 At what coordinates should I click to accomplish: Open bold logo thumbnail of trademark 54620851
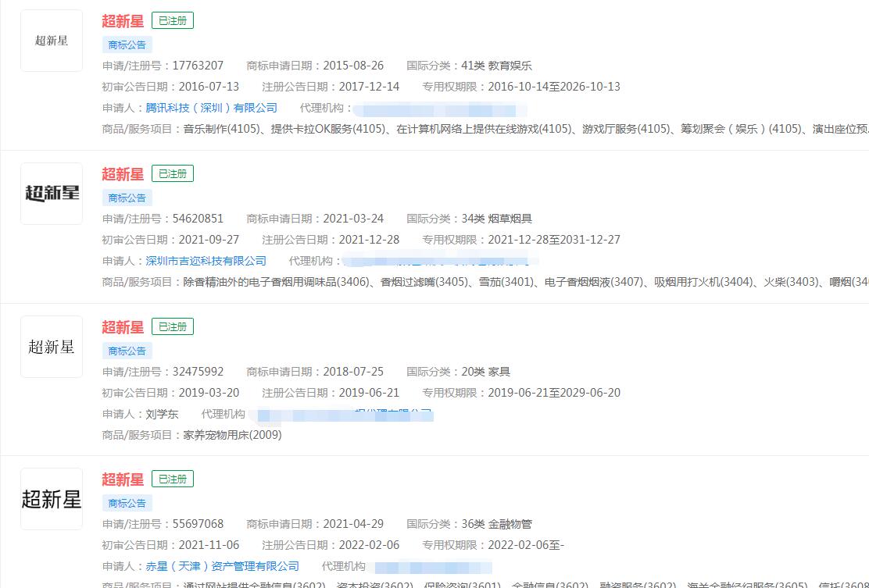point(52,193)
